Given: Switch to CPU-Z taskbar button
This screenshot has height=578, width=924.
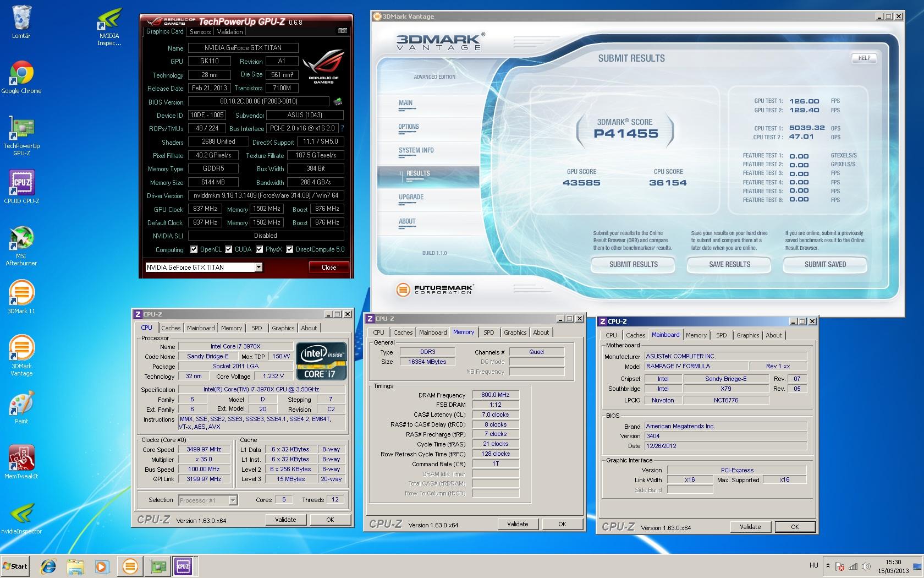Looking at the screenshot, I should click(x=184, y=566).
